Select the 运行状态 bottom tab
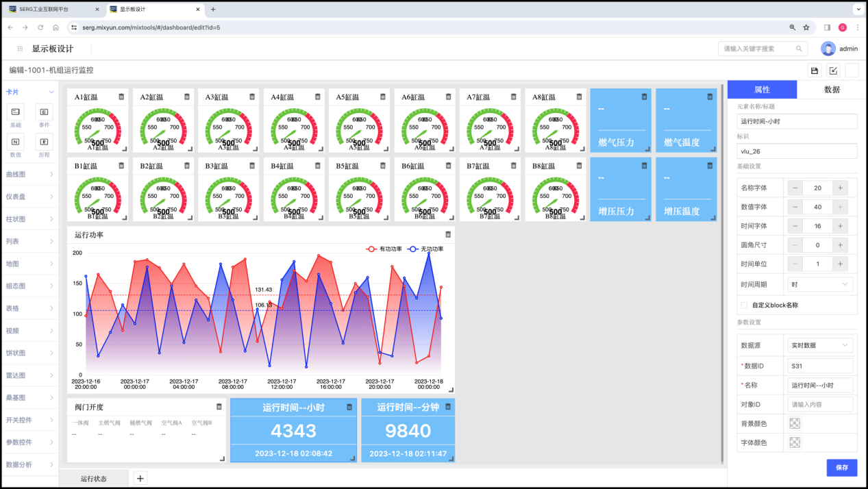 (93, 478)
